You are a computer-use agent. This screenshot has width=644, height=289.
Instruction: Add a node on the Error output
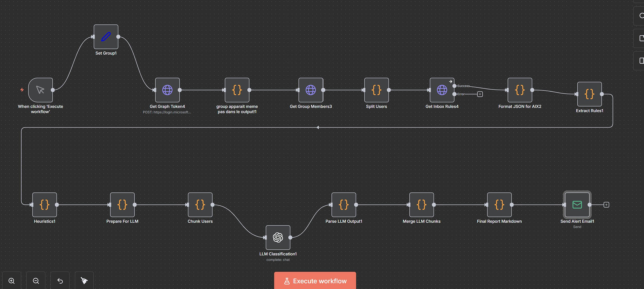480,94
